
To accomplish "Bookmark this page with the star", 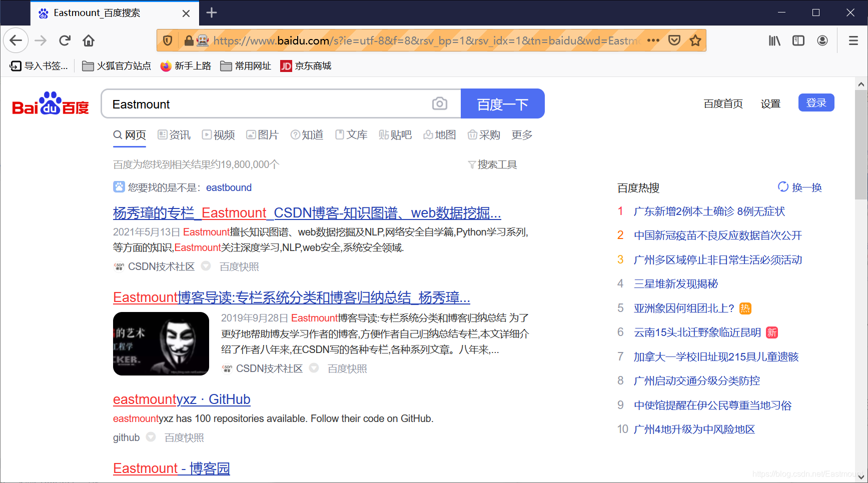I will [695, 40].
